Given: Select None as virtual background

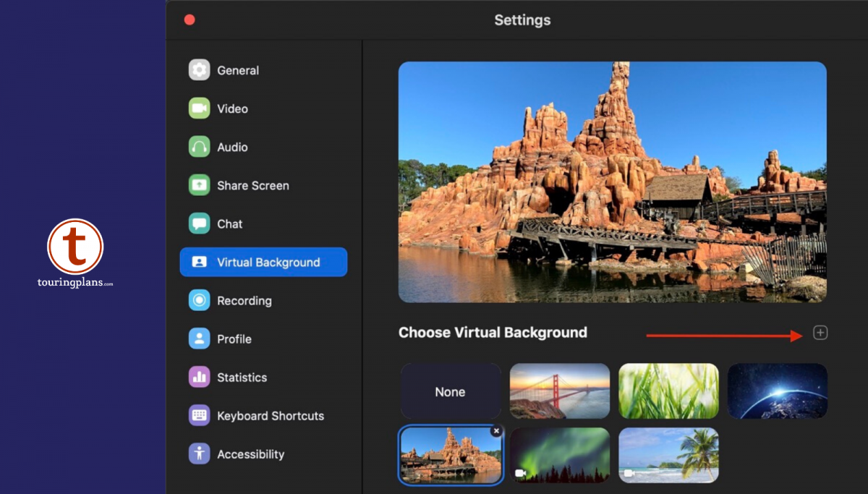Looking at the screenshot, I should (x=450, y=391).
